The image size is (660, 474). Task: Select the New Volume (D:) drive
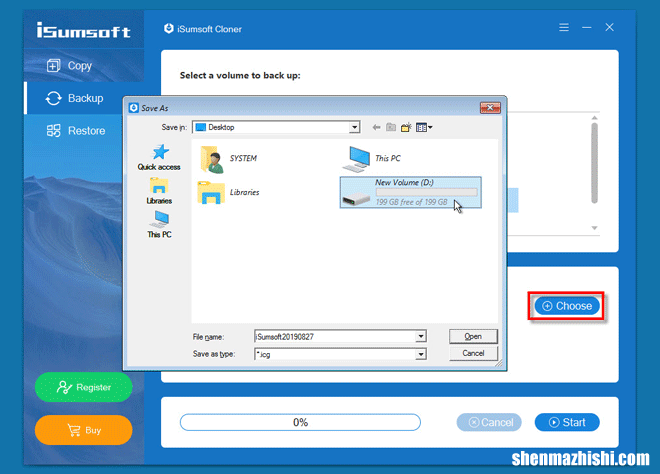pos(410,192)
